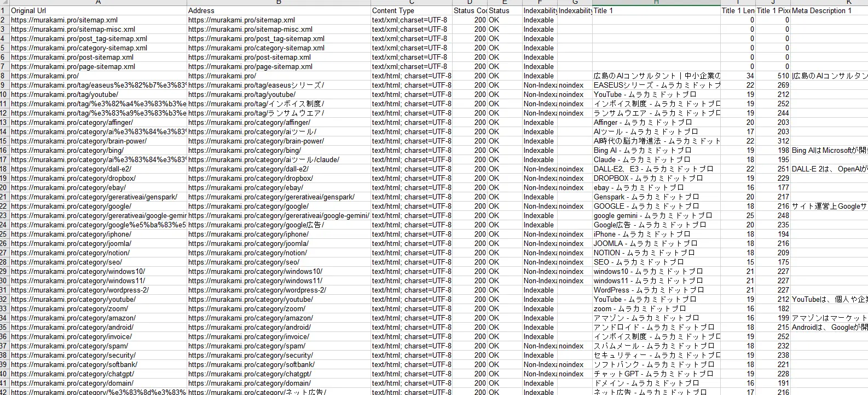Click pixel width cell showing 177
868x395 pixels.
pos(773,187)
